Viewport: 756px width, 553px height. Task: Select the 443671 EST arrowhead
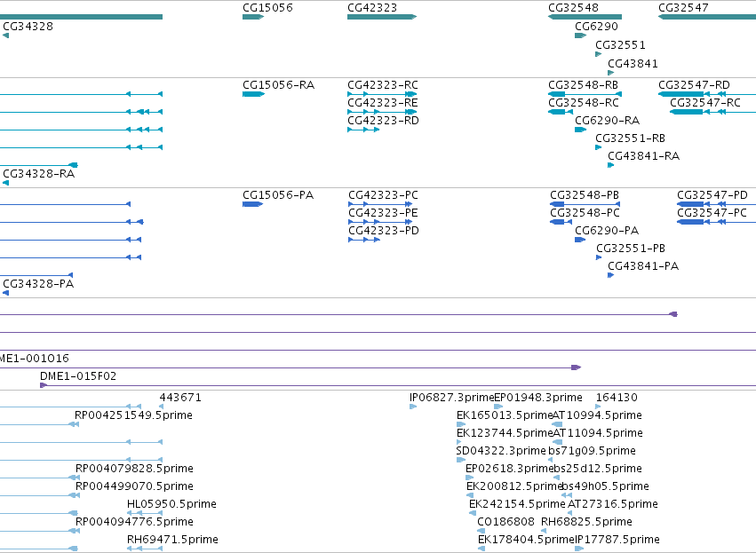[161, 407]
